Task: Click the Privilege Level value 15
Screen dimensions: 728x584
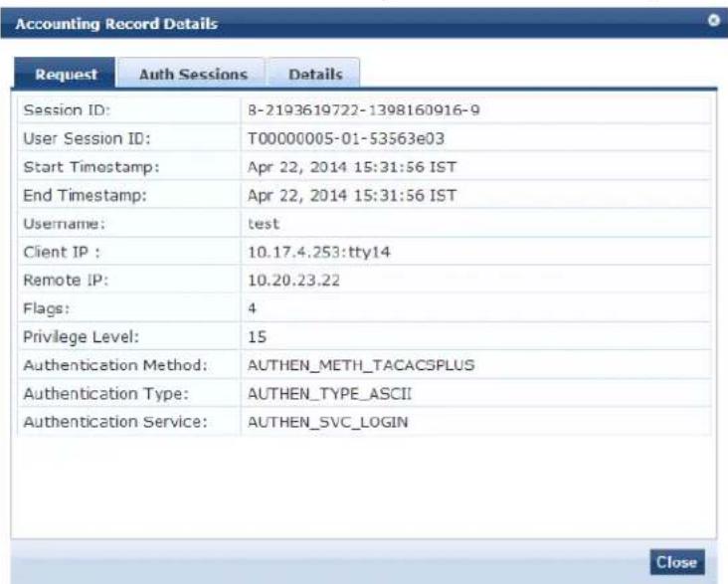Action: (257, 337)
